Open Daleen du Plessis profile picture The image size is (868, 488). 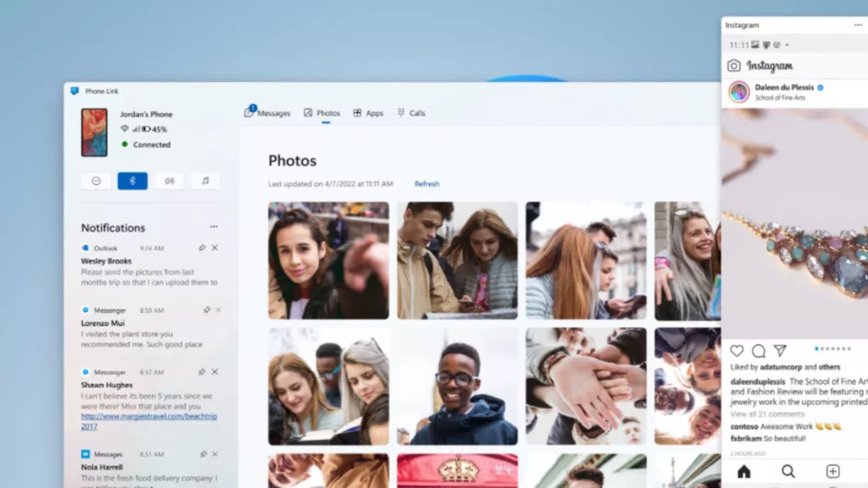739,92
